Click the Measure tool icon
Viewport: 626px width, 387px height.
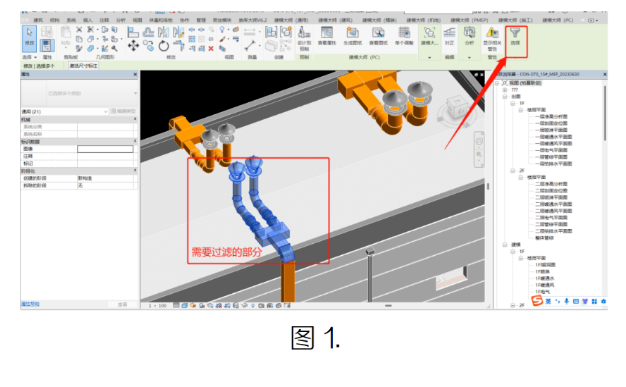(x=250, y=45)
